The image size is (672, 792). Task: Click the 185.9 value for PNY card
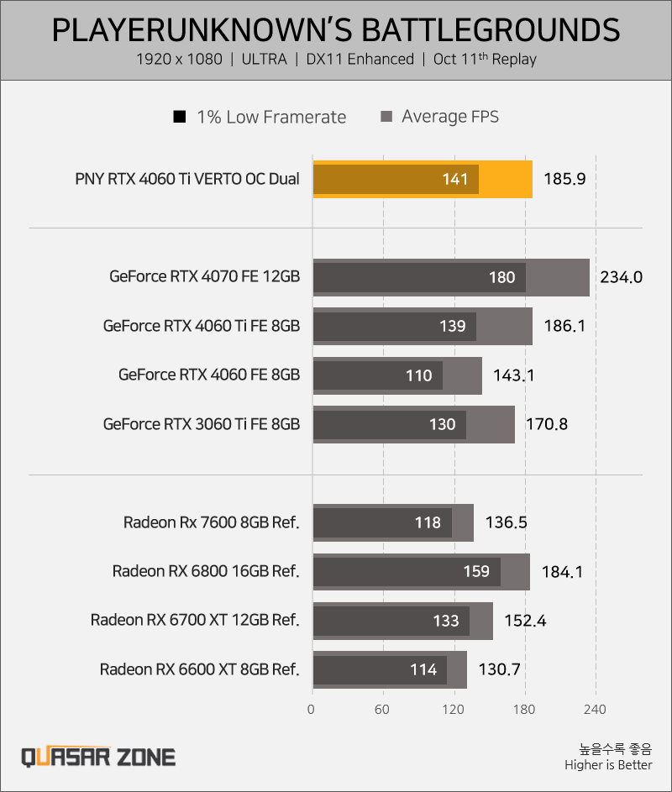click(564, 179)
